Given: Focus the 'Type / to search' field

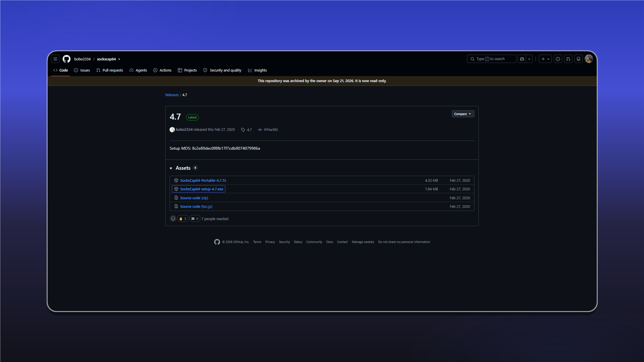Looking at the screenshot, I should tap(491, 59).
